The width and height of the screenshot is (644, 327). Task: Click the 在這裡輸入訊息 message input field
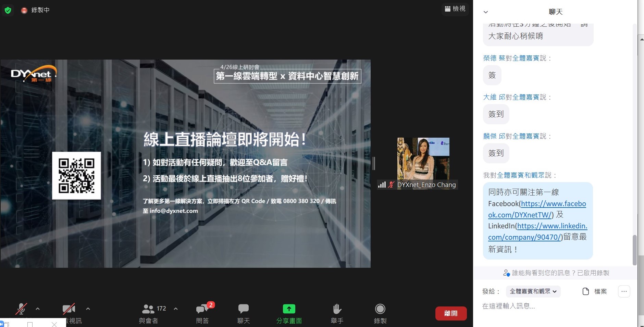(548, 306)
